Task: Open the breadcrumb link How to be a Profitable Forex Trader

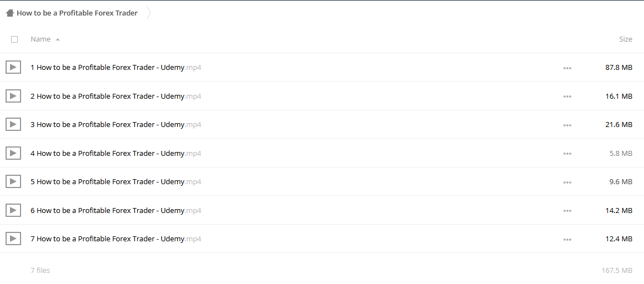Action: [x=77, y=13]
